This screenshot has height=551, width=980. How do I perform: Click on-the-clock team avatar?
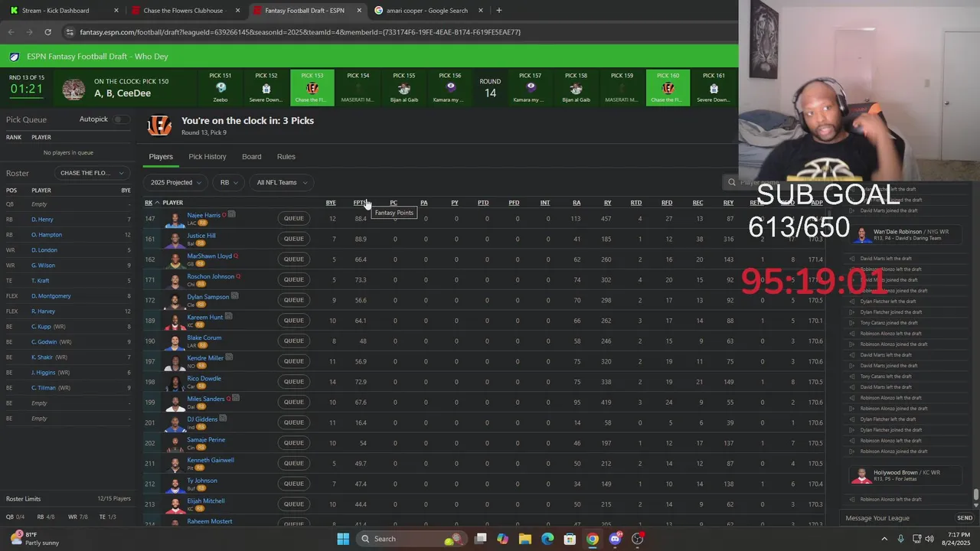73,89
